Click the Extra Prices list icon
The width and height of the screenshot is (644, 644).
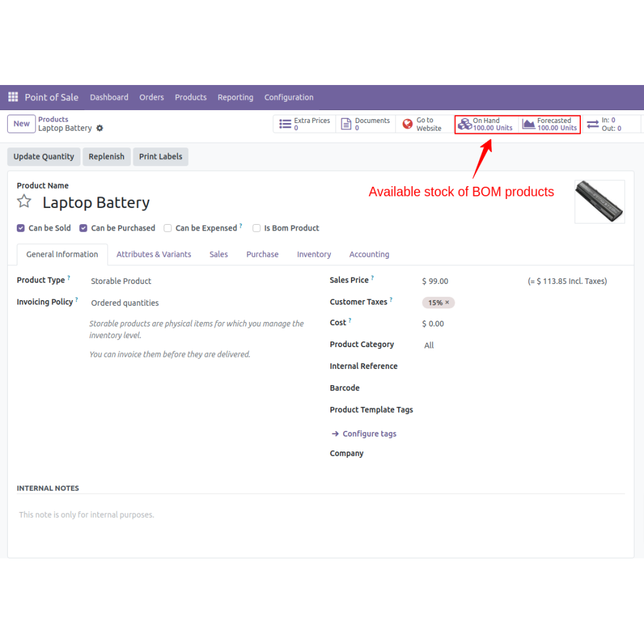click(x=285, y=124)
